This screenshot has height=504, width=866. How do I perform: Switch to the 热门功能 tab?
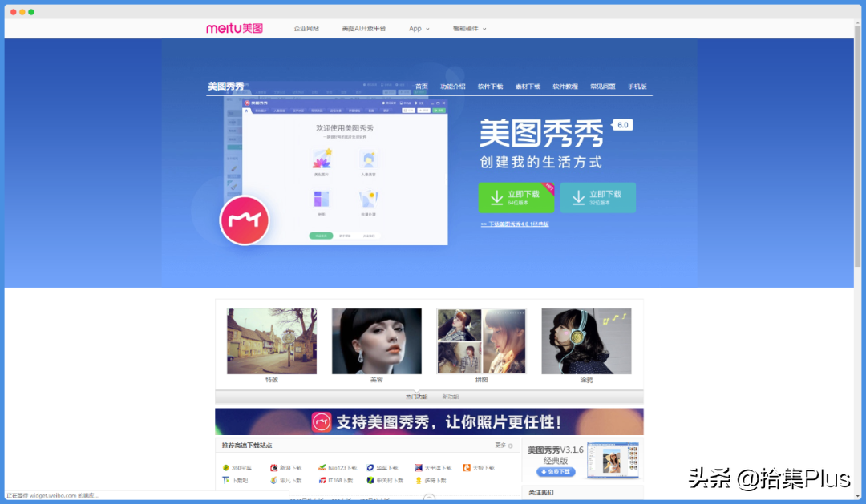[x=416, y=397]
